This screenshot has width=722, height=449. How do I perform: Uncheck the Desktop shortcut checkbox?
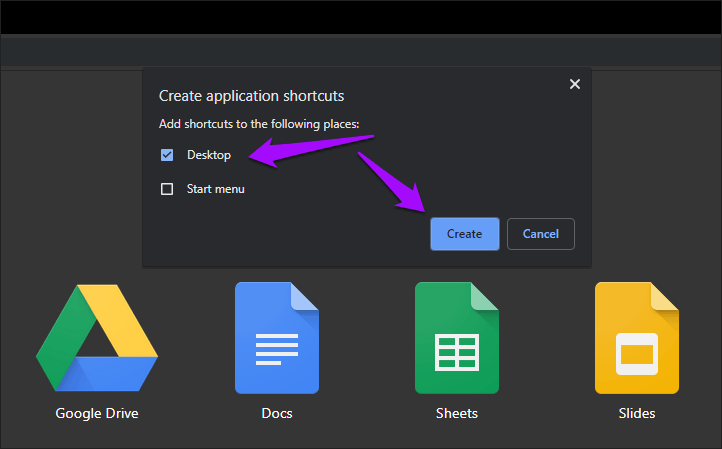coord(167,155)
